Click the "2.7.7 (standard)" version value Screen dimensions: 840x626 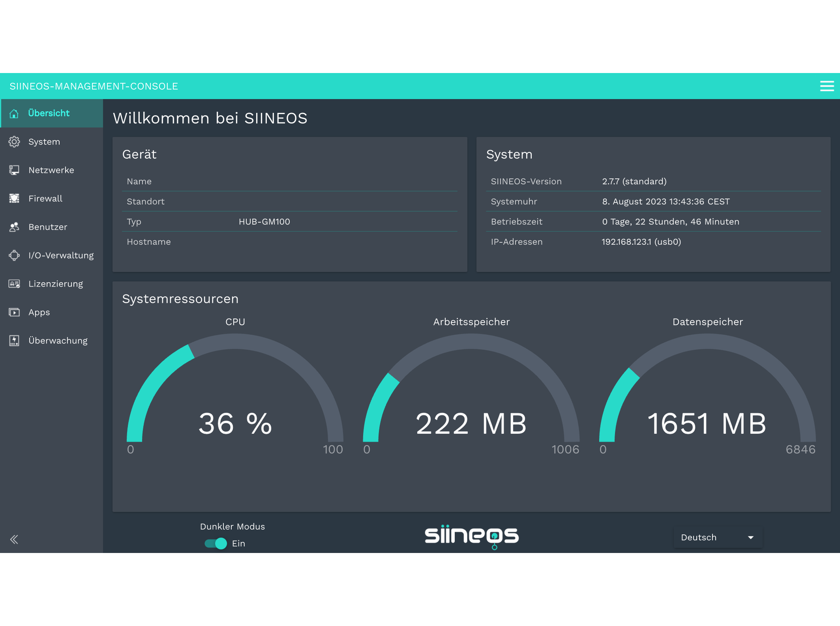[634, 182]
